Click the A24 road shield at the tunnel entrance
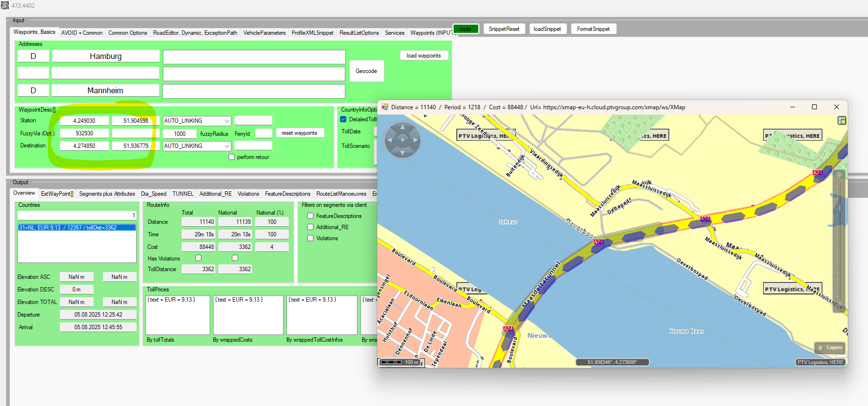Viewport: 868px width, 406px height. [598, 242]
